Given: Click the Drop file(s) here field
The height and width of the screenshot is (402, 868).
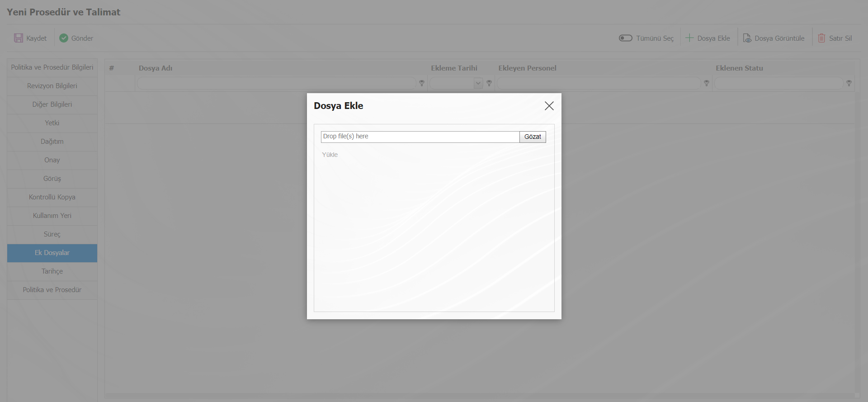Looking at the screenshot, I should click(x=420, y=137).
